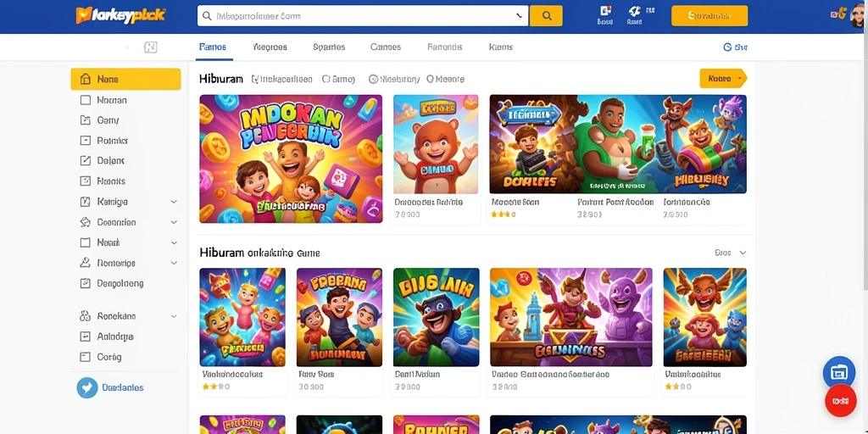Click the orange button in the top header

coord(709,16)
